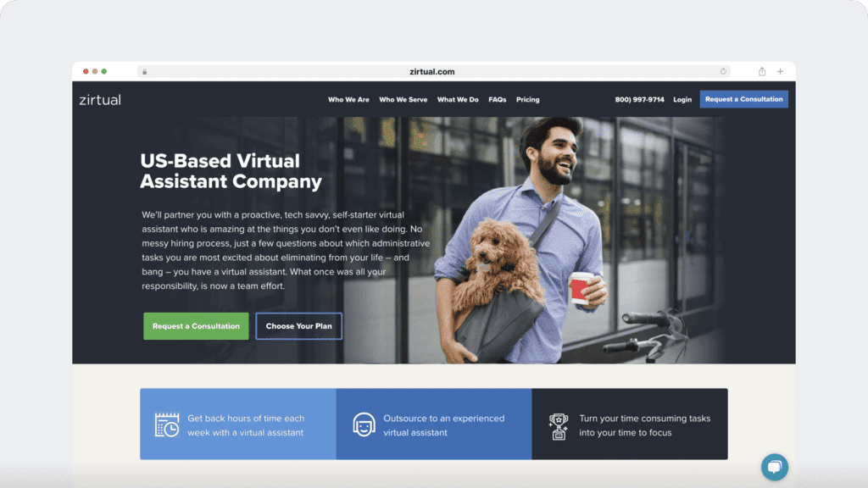Screen dimensions: 868x488
Task: Click the new tab plus icon
Action: point(780,71)
